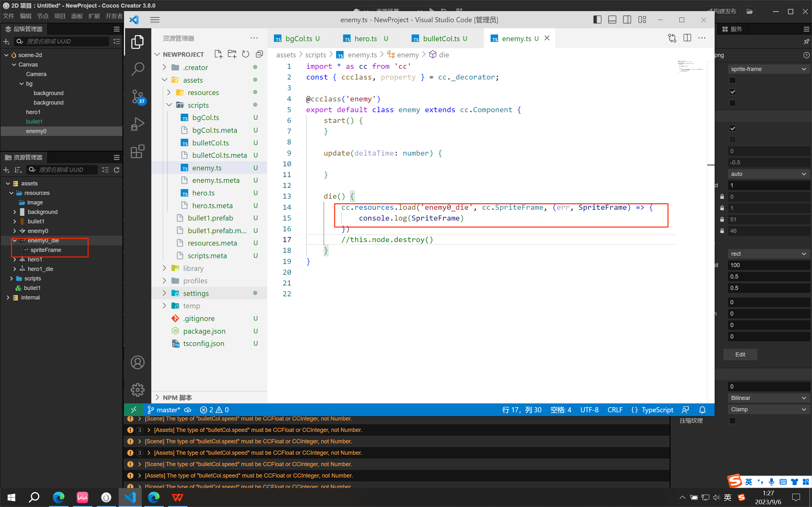This screenshot has height=507, width=812.
Task: Toggle the first checkbox below sprite-frame
Action: [732, 80]
